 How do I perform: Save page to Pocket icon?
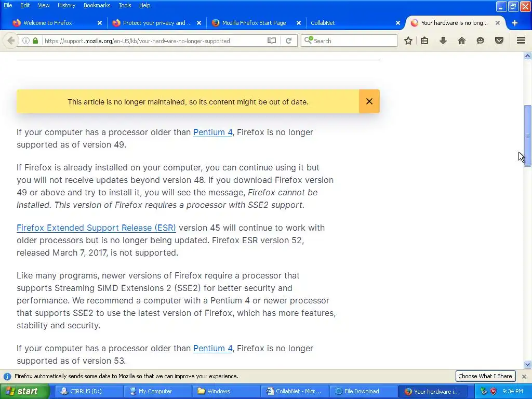coord(499,41)
